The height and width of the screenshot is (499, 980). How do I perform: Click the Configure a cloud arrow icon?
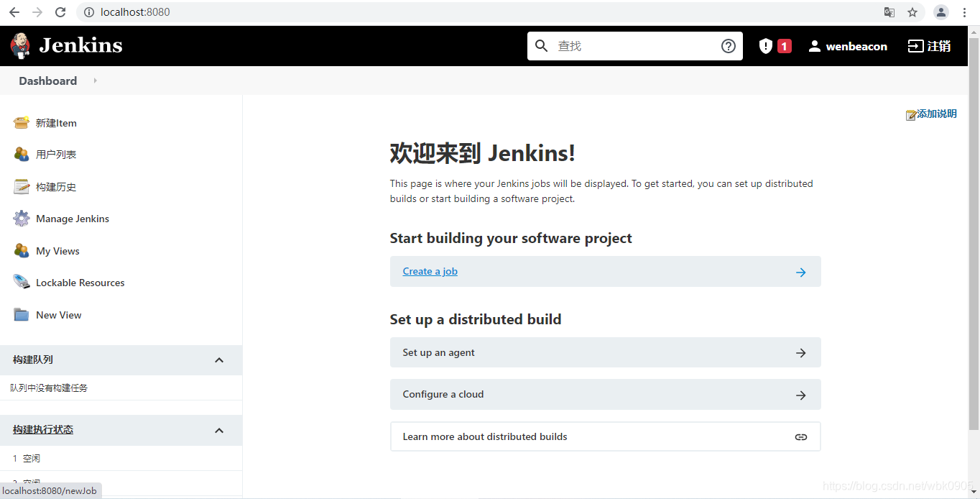pyautogui.click(x=801, y=395)
